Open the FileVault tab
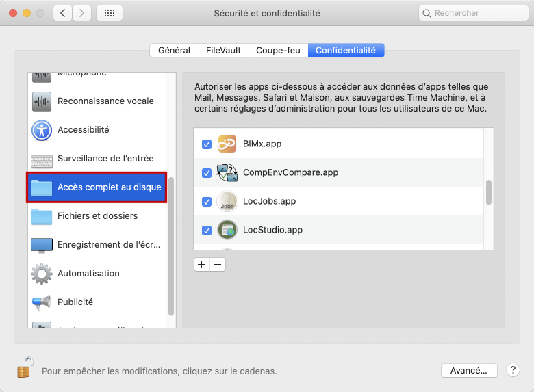The height and width of the screenshot is (392, 534). [223, 51]
